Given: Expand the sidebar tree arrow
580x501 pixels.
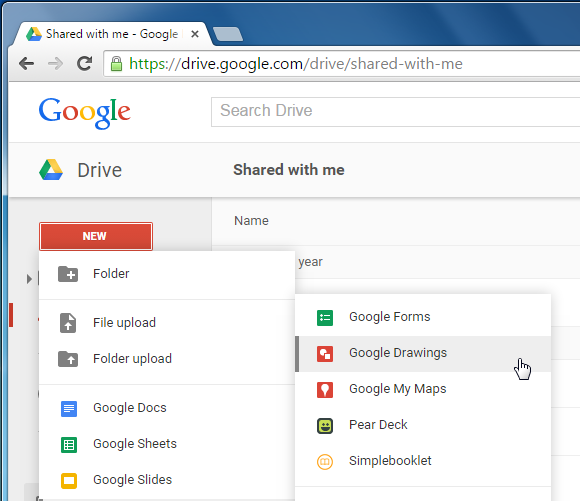Looking at the screenshot, I should (29, 279).
